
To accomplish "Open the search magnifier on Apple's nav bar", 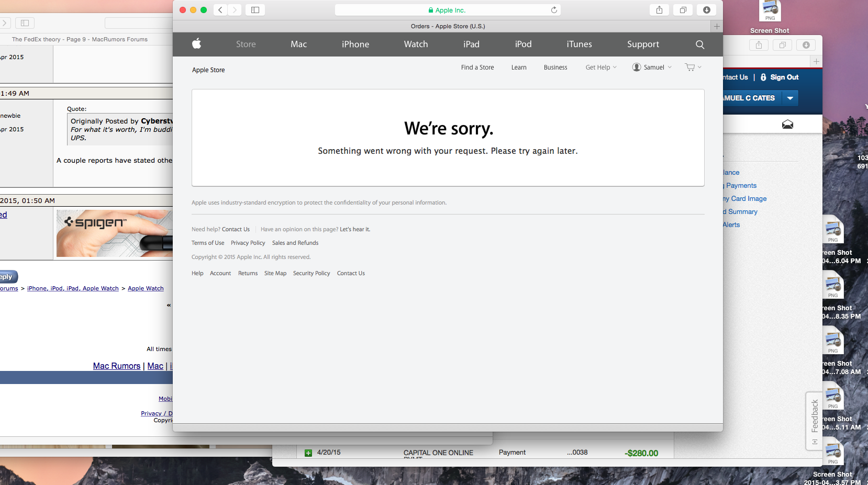I will pos(700,44).
